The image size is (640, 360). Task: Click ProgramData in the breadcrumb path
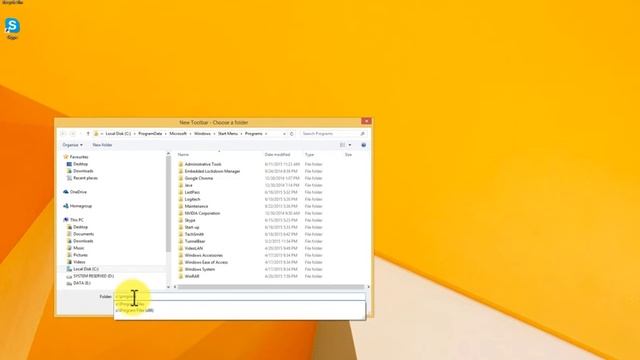tap(150, 133)
